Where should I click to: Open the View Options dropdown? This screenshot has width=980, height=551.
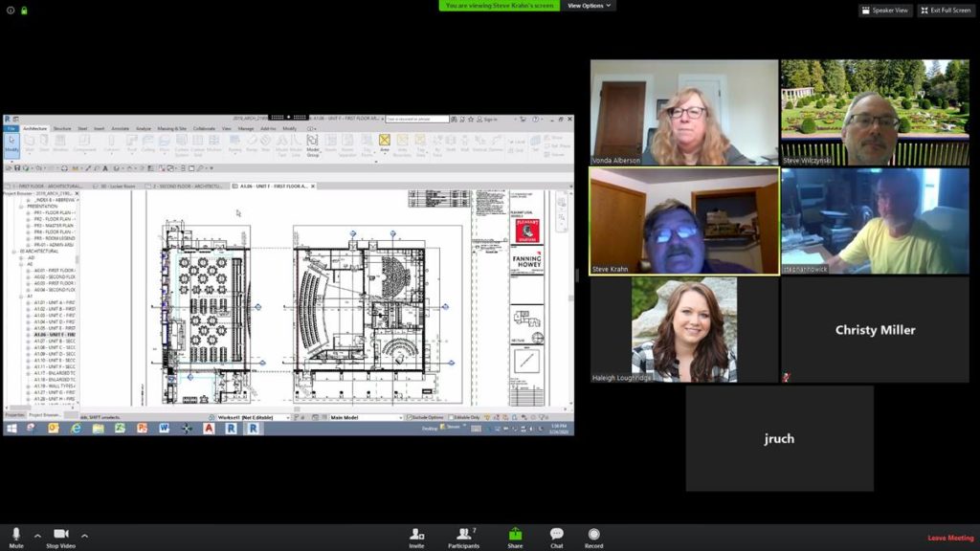[x=587, y=5]
